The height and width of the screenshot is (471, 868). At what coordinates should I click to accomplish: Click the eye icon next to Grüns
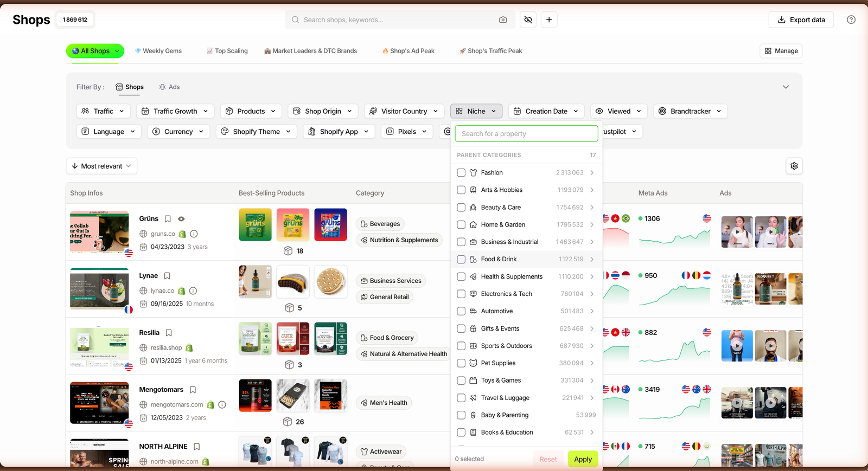tap(181, 219)
